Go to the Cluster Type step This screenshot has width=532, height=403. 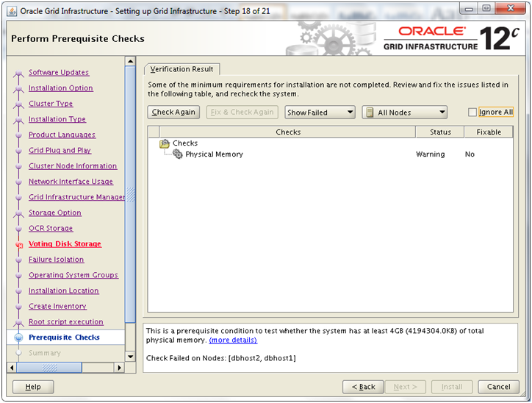[51, 104]
